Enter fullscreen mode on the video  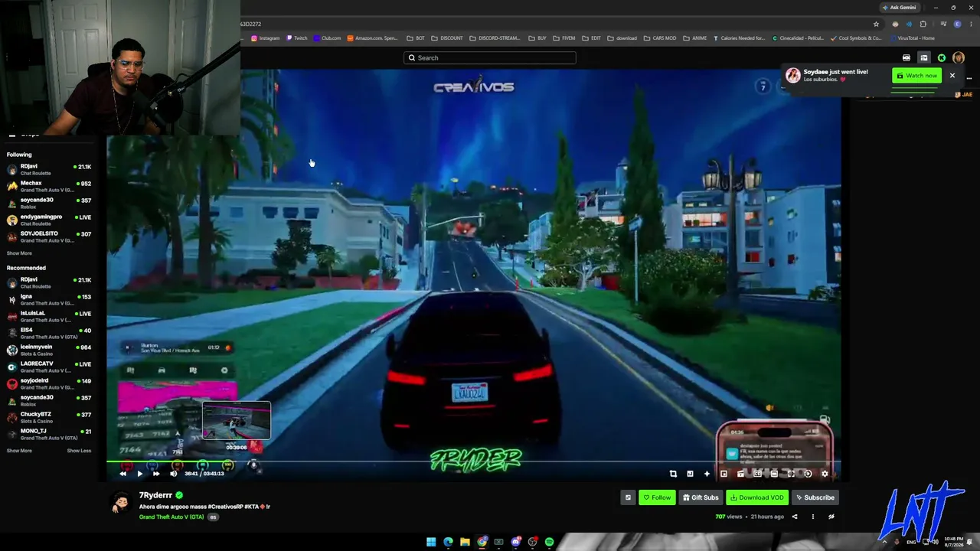tap(791, 474)
